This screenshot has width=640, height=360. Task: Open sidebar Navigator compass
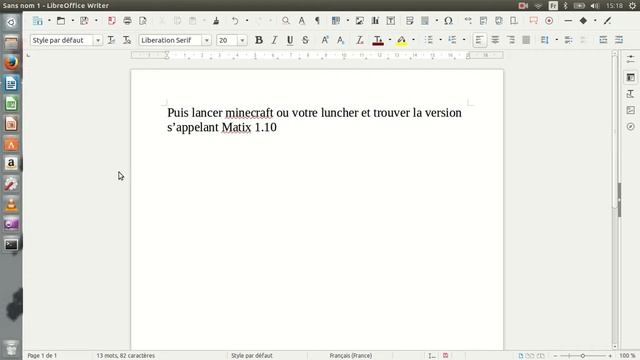pos(631,127)
